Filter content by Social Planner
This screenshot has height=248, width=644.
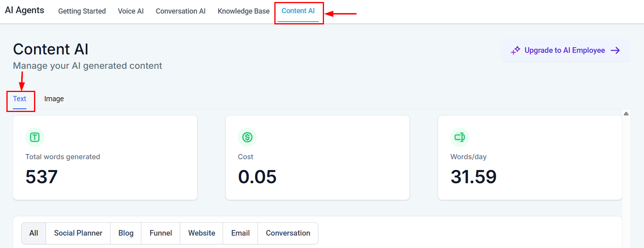tap(78, 233)
